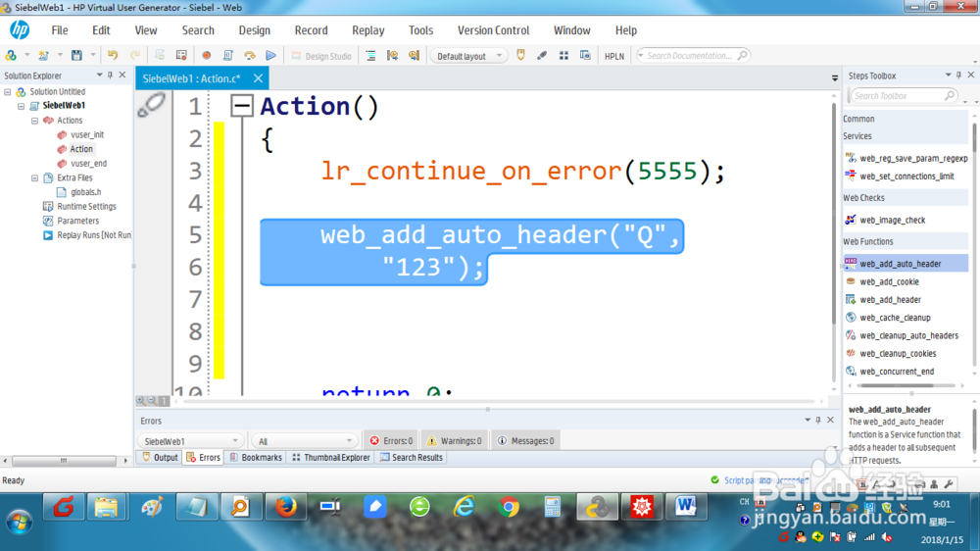Open the editor tab list dropdown arrow

point(835,78)
